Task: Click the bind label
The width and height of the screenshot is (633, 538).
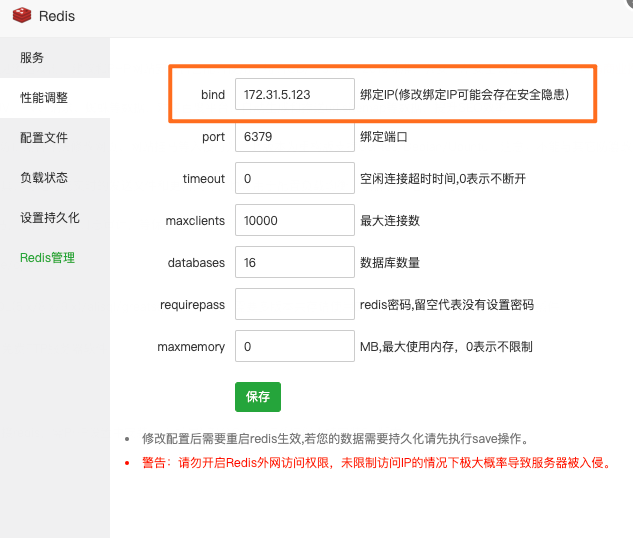Action: 213,94
